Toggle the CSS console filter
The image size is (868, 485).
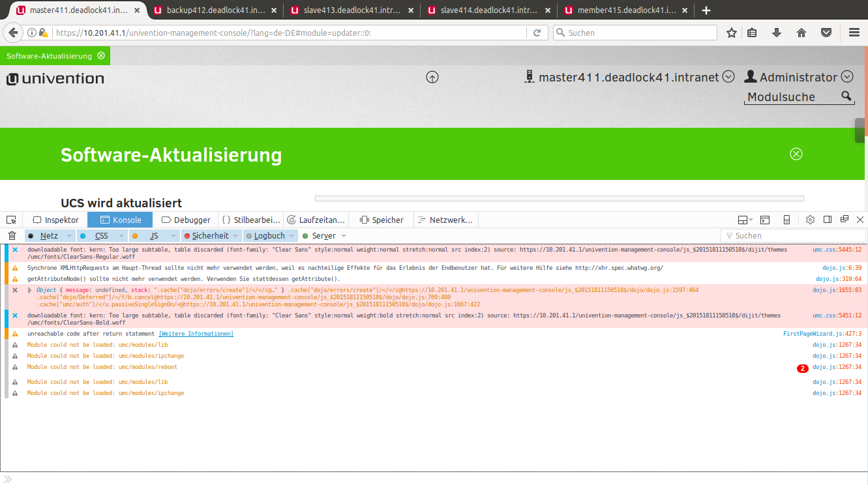click(x=98, y=236)
